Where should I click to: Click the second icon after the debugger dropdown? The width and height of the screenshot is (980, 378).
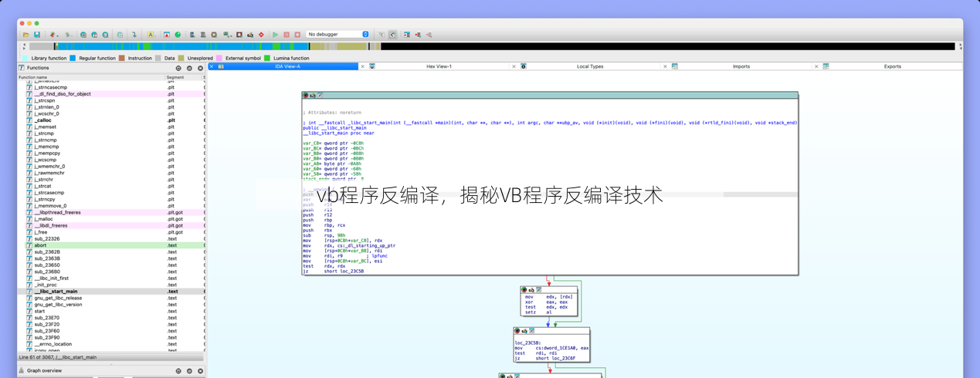392,35
